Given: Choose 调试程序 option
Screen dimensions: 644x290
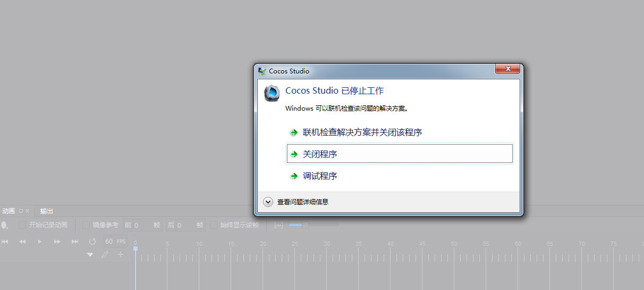Looking at the screenshot, I should [400, 176].
